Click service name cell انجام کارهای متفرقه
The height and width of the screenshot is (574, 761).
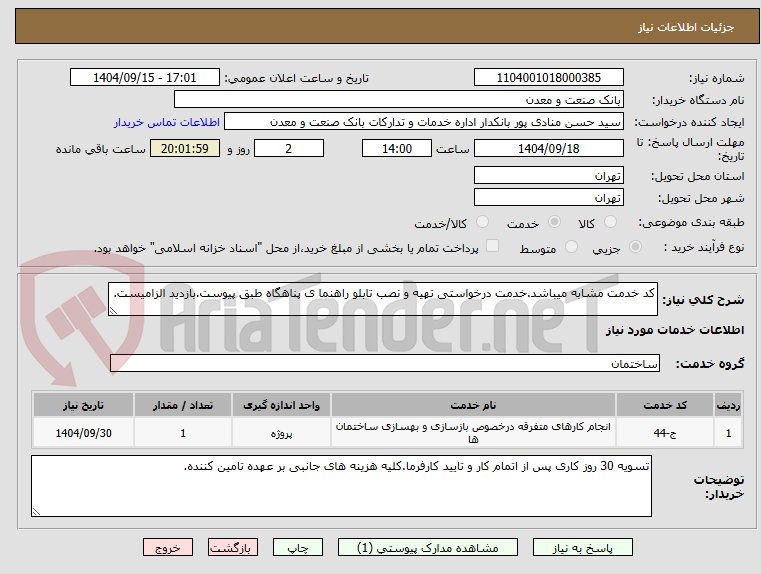473,432
